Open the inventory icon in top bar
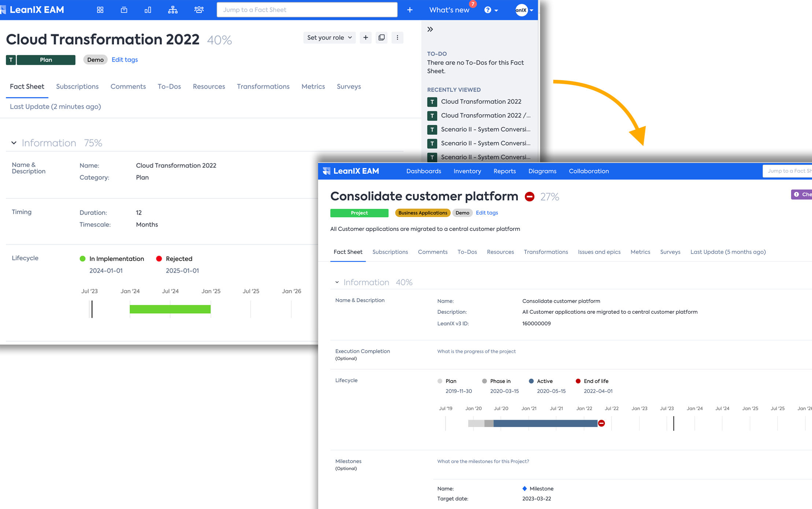 coord(124,10)
